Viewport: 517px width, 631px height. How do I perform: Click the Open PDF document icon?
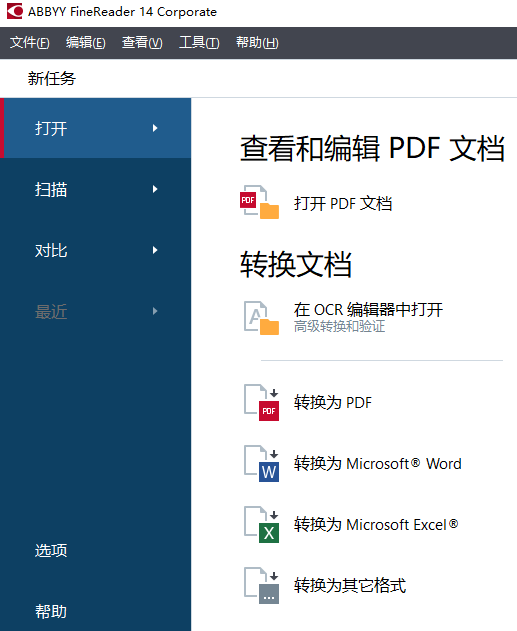260,202
